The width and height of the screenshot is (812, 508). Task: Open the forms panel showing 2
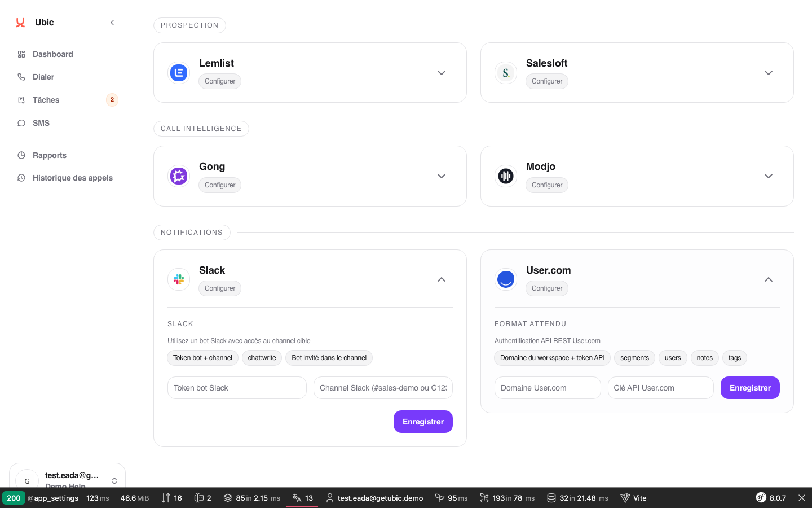coord(202,498)
